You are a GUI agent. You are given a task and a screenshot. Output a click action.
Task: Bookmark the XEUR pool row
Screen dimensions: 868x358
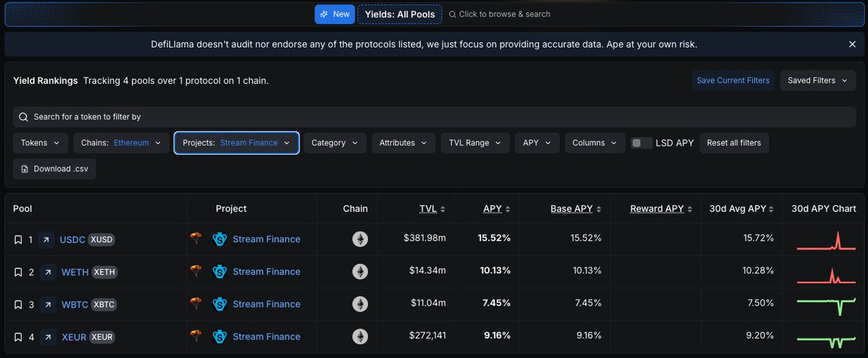click(x=18, y=337)
